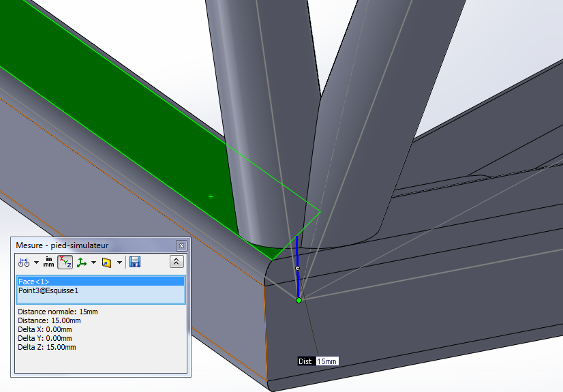Toggle the show XYZ measurements button
Viewport: 563px width, 392px height.
pos(65,262)
